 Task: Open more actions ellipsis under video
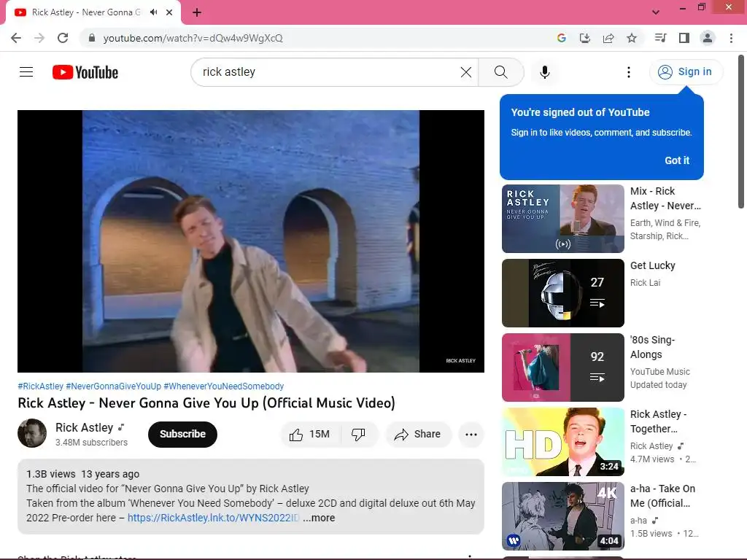click(471, 435)
